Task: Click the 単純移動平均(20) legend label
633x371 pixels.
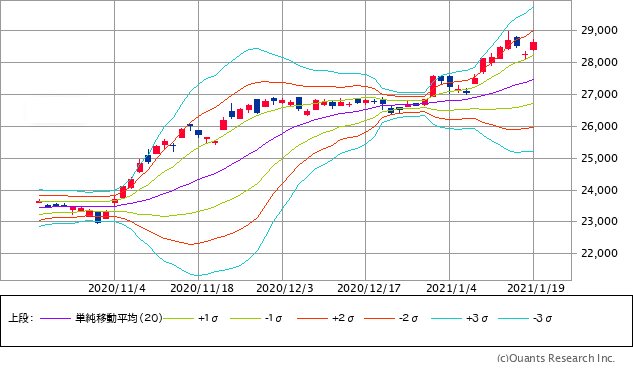Action: pyautogui.click(x=119, y=318)
